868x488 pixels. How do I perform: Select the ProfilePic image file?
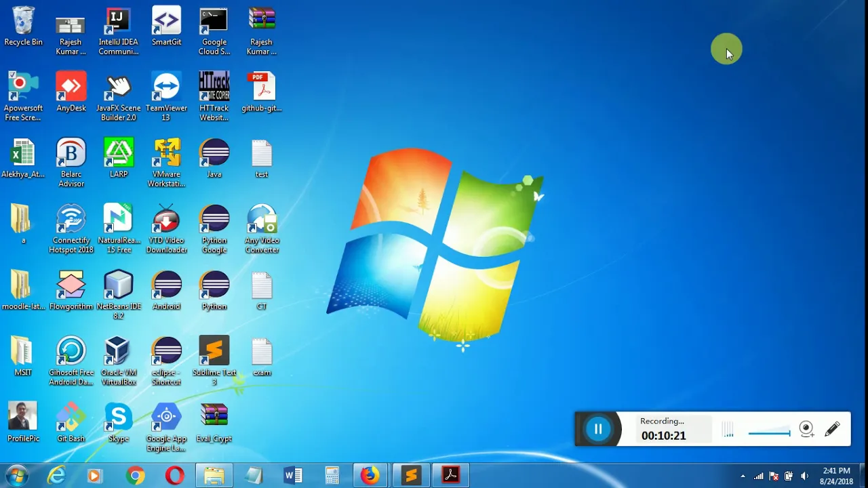click(23, 423)
